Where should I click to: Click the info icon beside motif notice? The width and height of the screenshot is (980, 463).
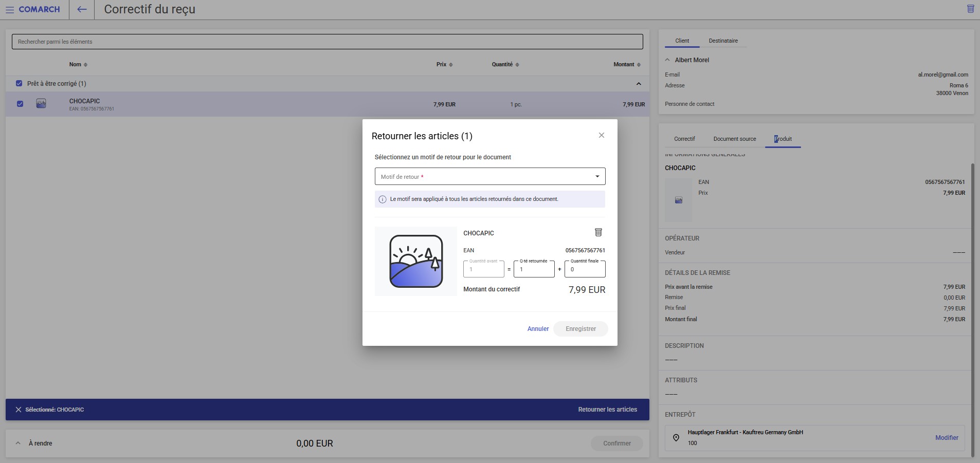pyautogui.click(x=383, y=199)
